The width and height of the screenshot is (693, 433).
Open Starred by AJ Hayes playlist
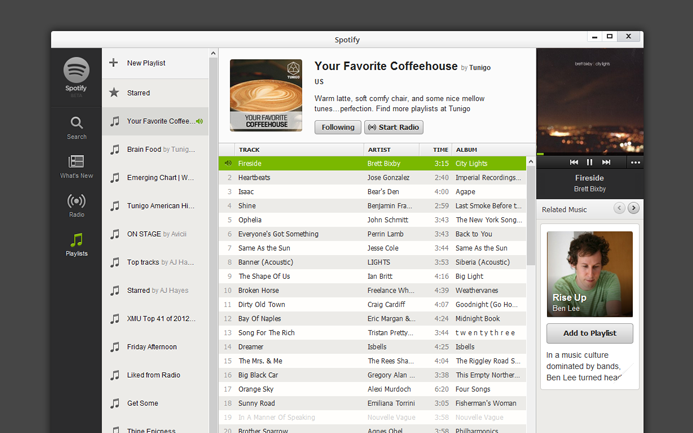[x=155, y=290]
